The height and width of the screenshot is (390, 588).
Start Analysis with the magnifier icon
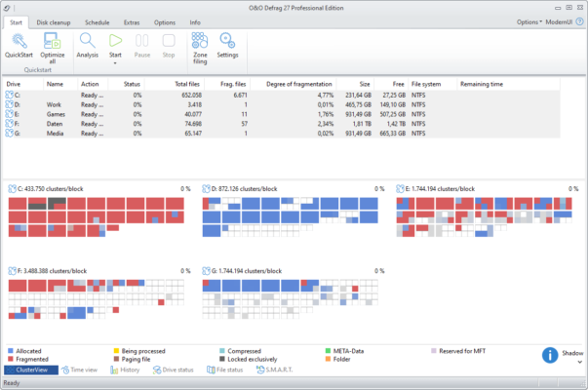pos(87,41)
